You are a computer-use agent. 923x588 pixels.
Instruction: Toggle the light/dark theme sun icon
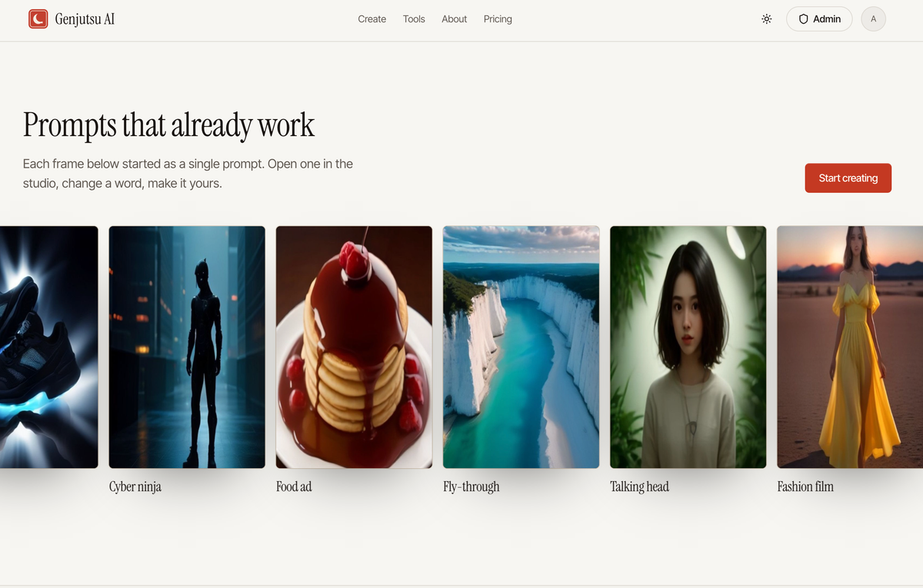click(x=766, y=19)
